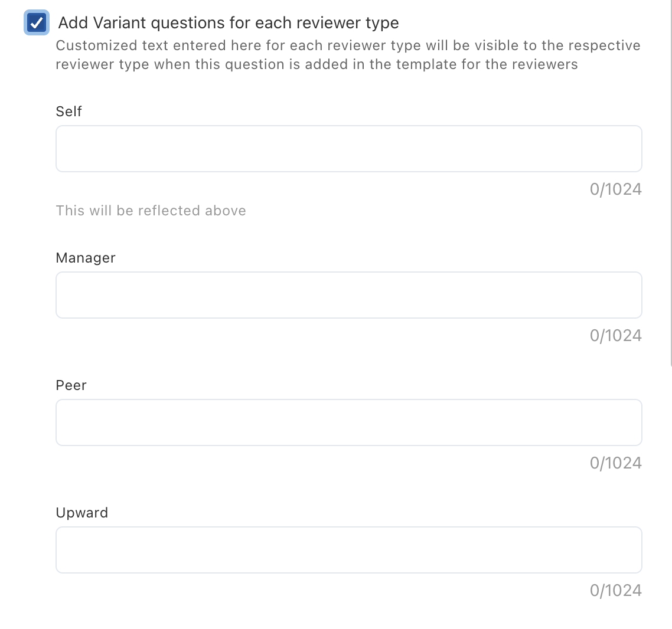Activate the Upward question text field

[348, 550]
